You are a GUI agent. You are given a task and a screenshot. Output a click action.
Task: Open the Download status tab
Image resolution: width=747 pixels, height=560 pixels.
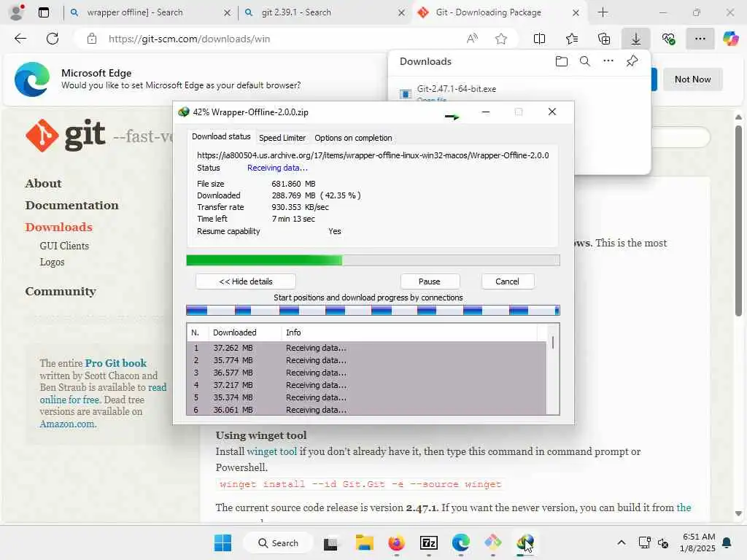click(x=220, y=136)
